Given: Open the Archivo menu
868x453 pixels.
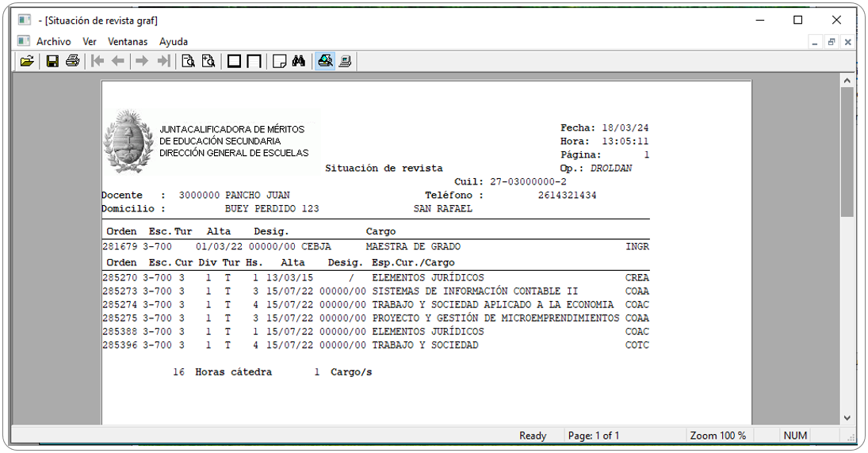Looking at the screenshot, I should (x=54, y=41).
